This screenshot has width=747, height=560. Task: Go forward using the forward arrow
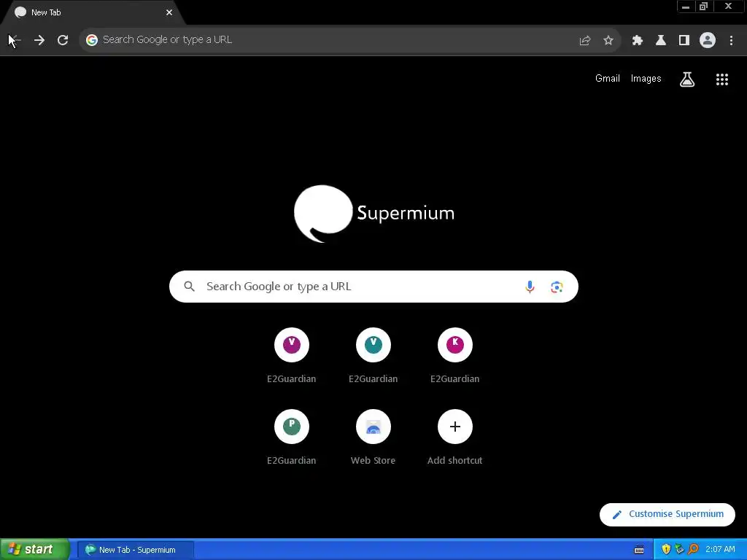point(39,40)
